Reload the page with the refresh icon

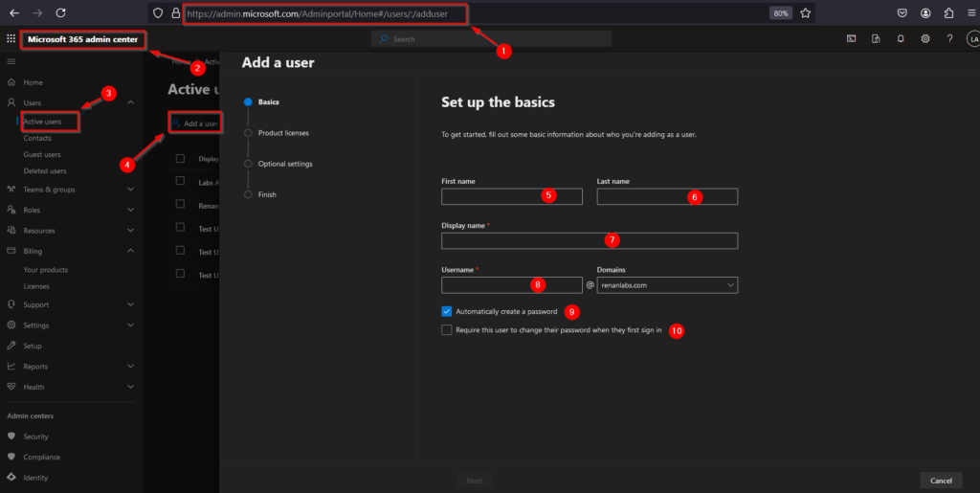[x=60, y=12]
